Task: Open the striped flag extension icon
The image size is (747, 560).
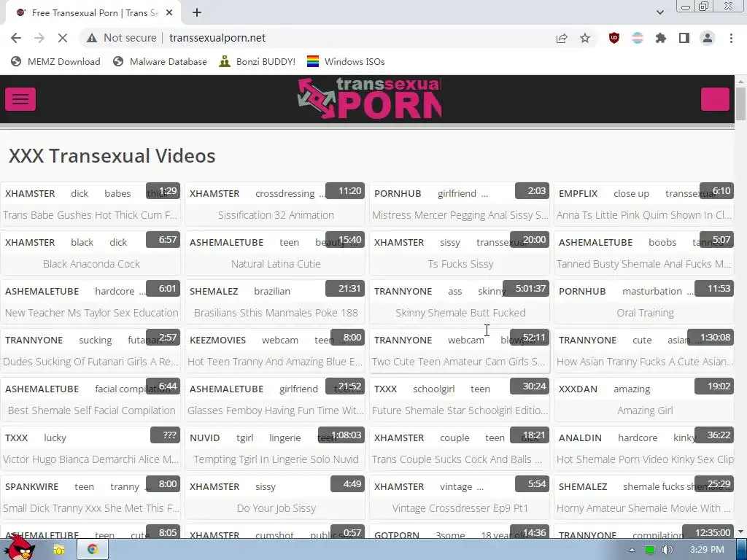Action: 638,38
